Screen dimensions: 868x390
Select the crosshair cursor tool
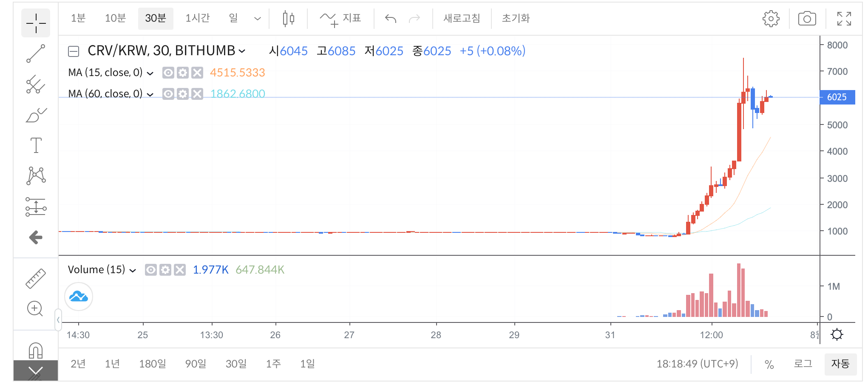click(36, 23)
